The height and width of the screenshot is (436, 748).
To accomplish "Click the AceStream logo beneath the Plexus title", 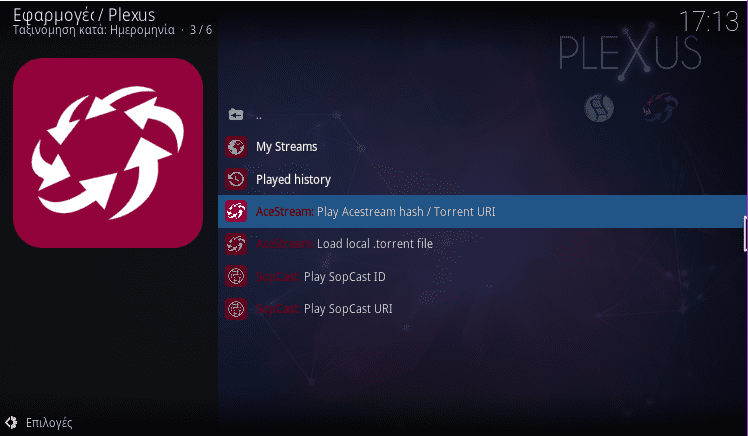I will click(x=660, y=108).
